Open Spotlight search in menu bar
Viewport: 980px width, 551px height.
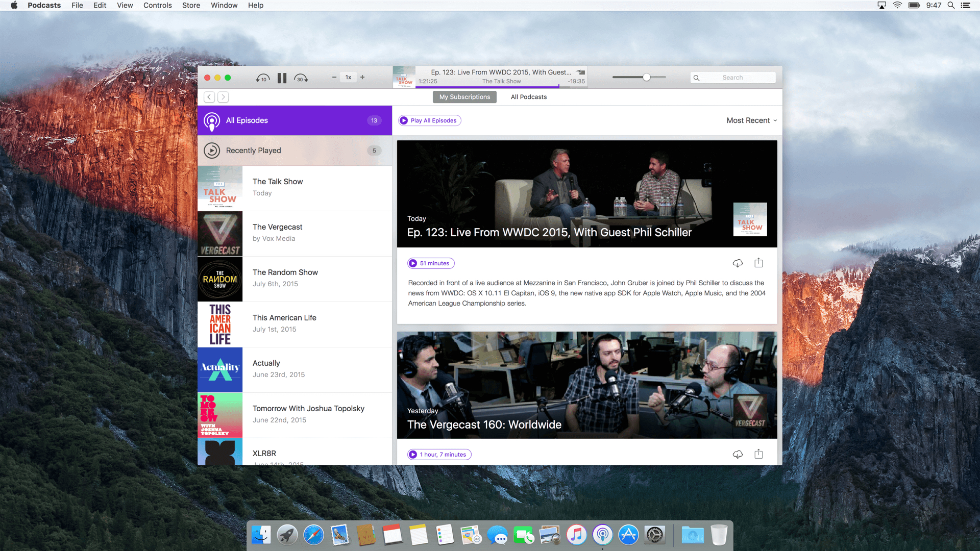click(951, 5)
